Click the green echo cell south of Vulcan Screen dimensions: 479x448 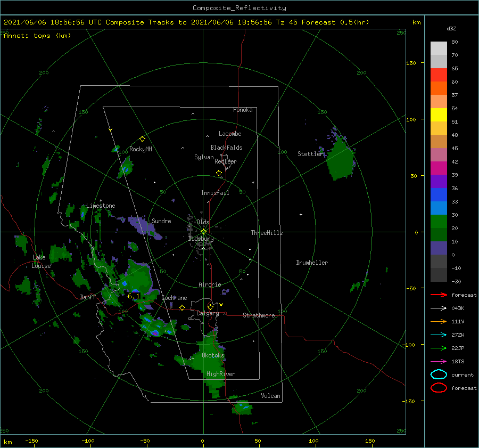243,408
